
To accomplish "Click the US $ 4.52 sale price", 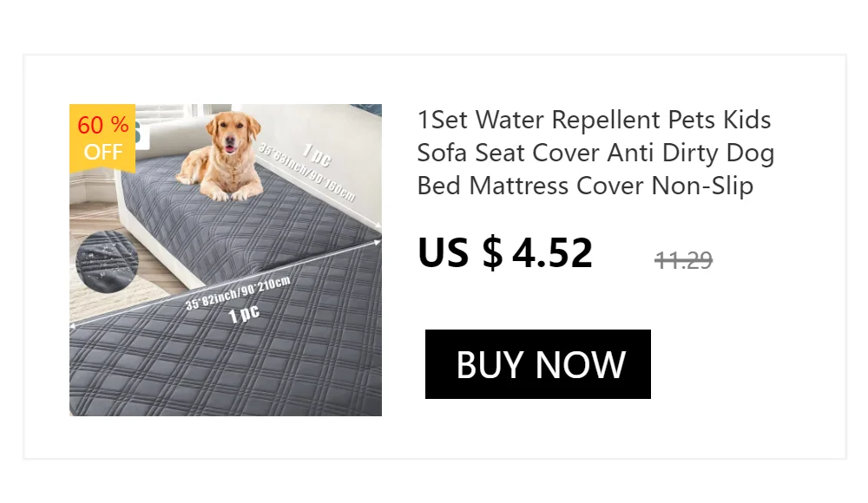I will pos(505,253).
